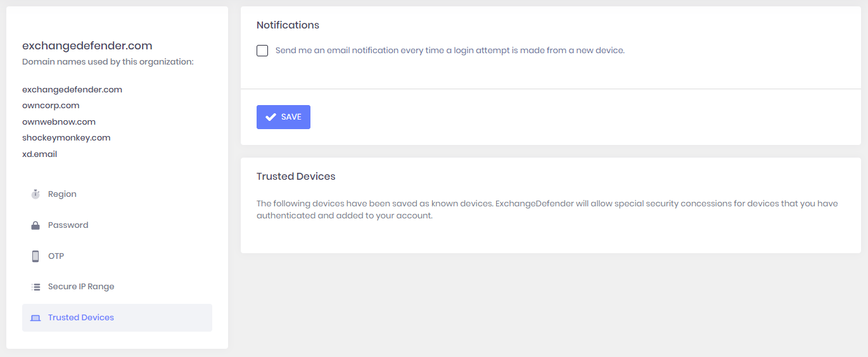Click the exchangedefender.com organization title

click(87, 46)
